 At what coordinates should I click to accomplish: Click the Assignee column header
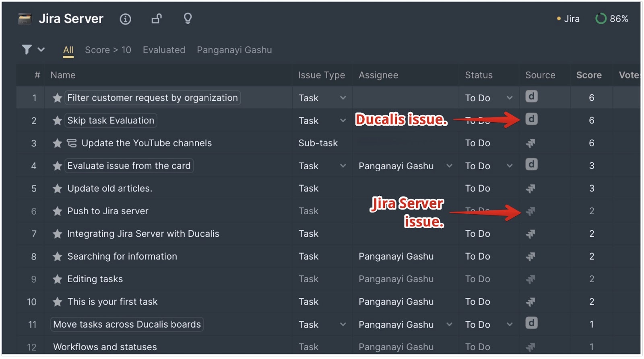[378, 75]
